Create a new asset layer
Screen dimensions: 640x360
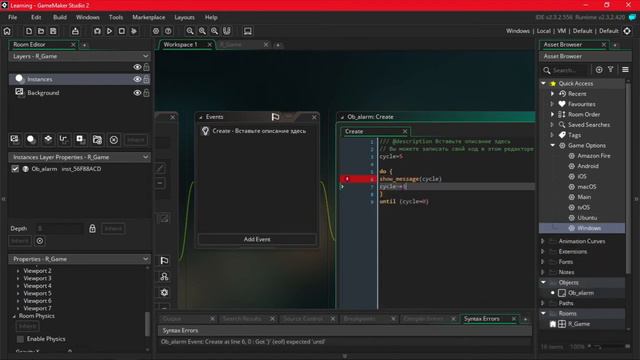tap(80, 140)
